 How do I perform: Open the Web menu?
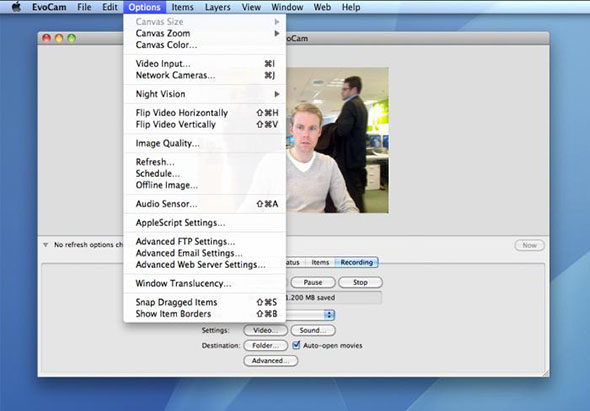(322, 7)
